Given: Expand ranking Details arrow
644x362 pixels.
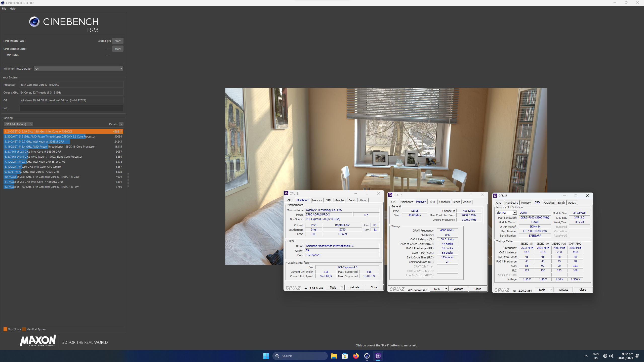Looking at the screenshot, I should (x=121, y=124).
